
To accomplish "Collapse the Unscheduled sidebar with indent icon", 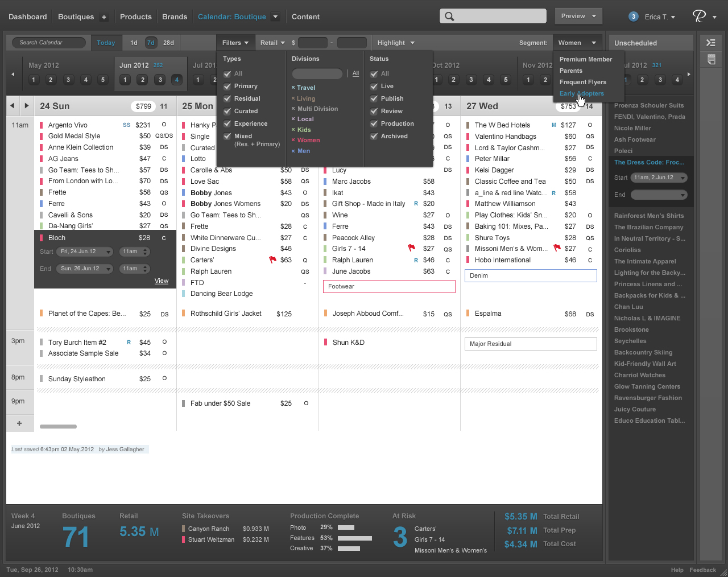I will tap(711, 43).
